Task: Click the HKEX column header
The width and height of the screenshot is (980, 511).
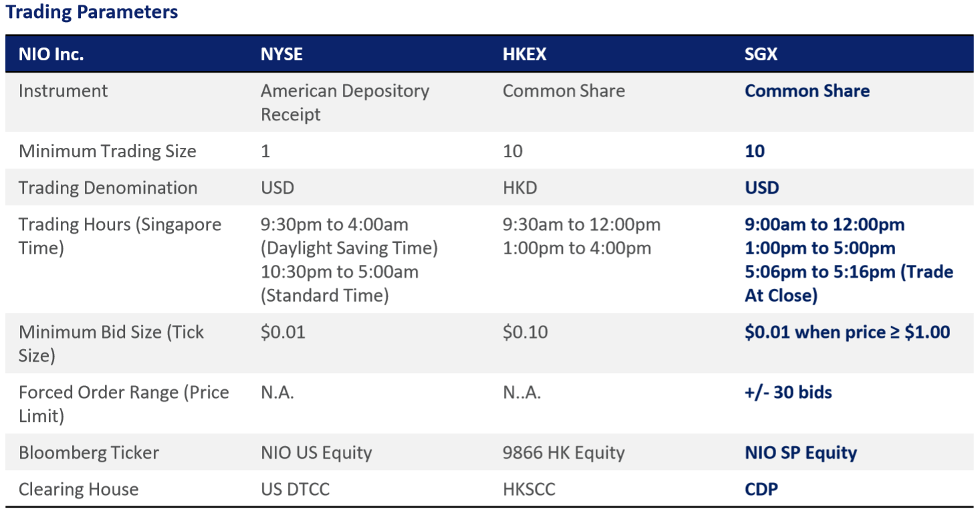Action: [524, 54]
